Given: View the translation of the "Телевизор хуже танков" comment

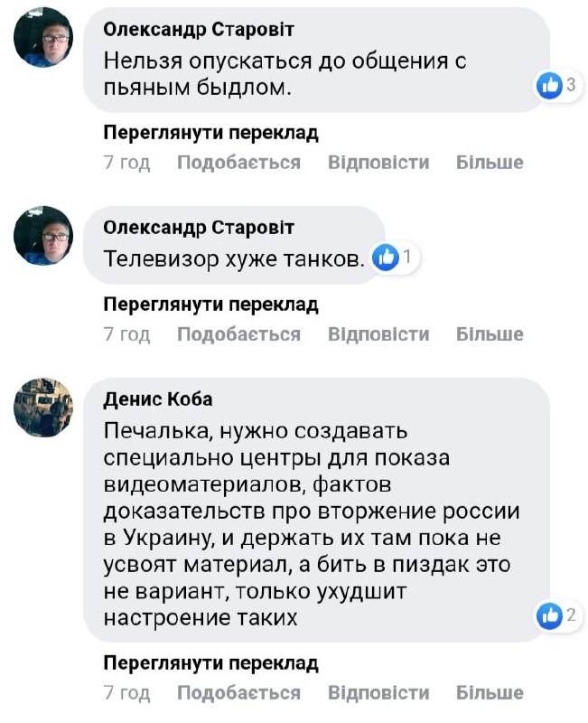Looking at the screenshot, I should click(x=211, y=305).
